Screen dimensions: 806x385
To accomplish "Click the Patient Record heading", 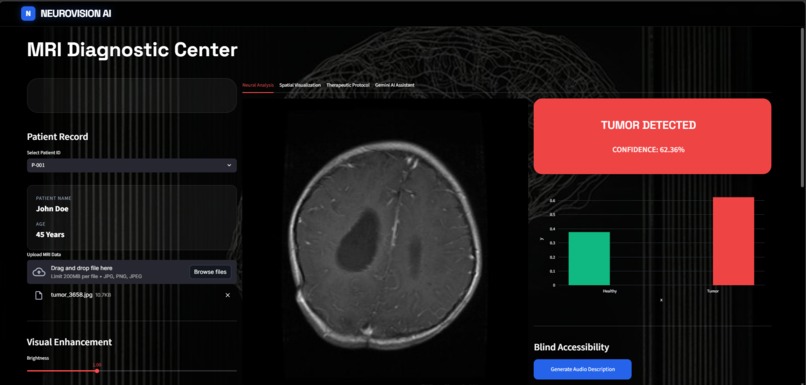I will tap(57, 137).
